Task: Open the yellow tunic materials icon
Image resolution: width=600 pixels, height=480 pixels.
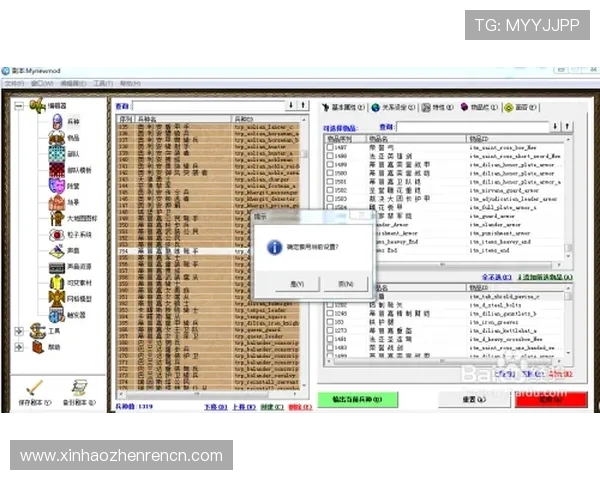Action: [x=57, y=283]
